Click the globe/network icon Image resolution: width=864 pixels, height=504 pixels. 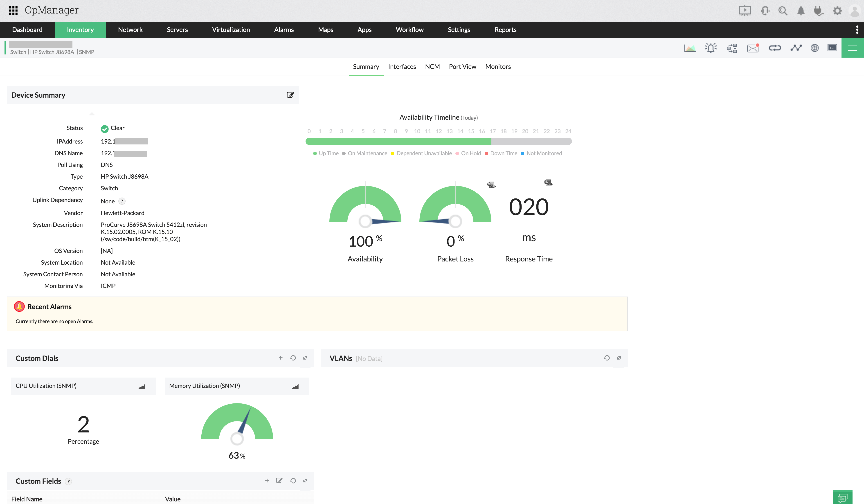tap(814, 47)
